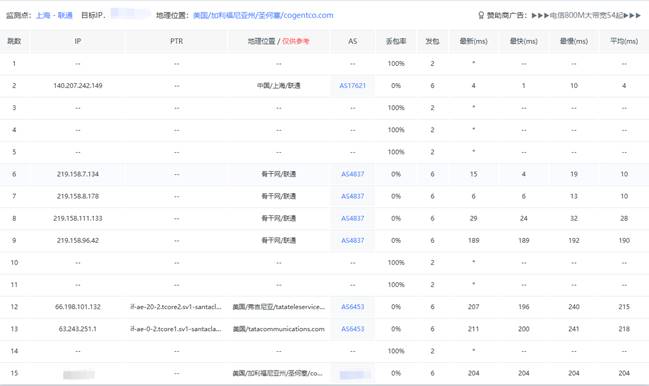
Task: Click the 丢包率 column header
Action: (x=396, y=41)
